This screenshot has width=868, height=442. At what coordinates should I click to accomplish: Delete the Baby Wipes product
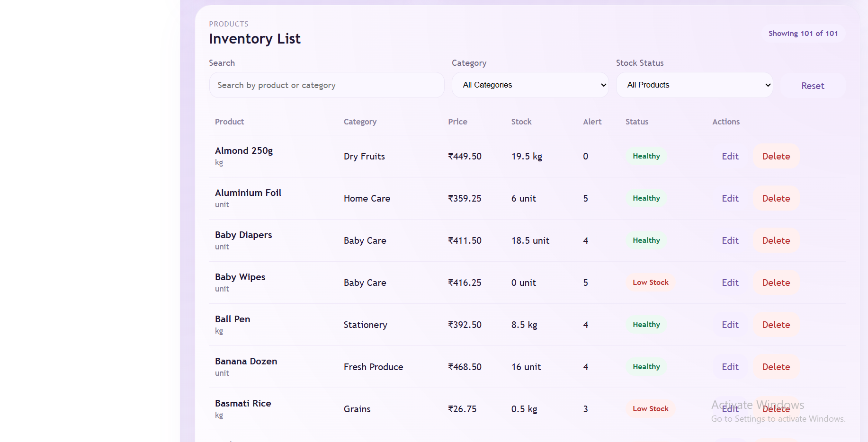tap(776, 283)
